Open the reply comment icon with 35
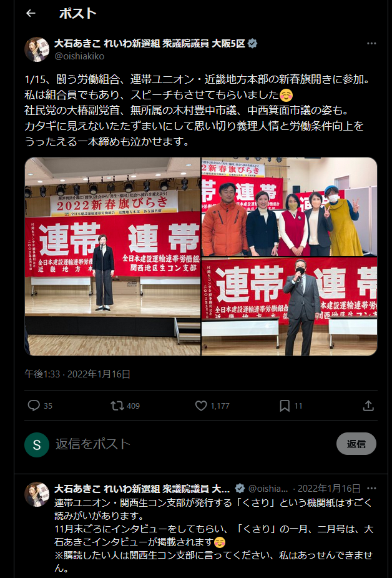Viewport: 392px width, 578px height. (x=34, y=406)
